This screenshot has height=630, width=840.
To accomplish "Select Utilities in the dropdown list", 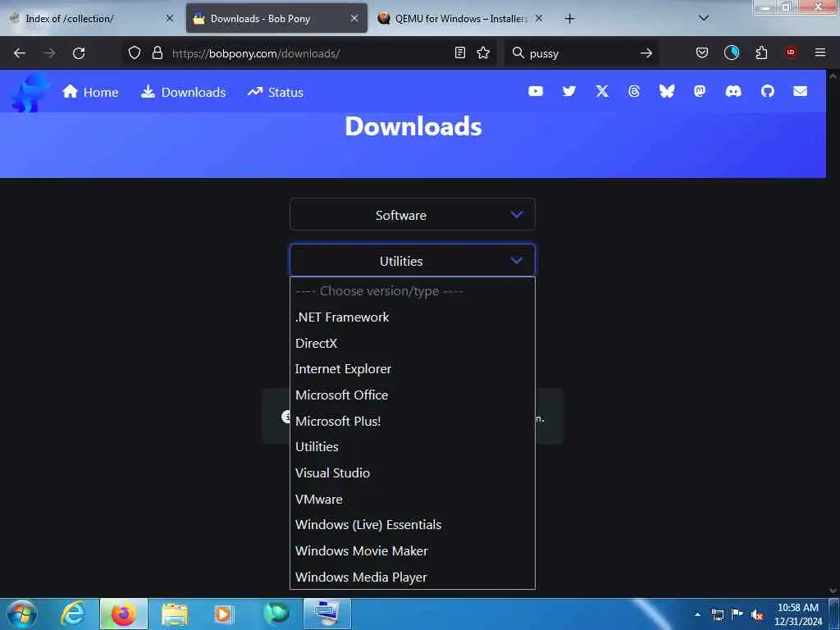I will click(x=413, y=447).
